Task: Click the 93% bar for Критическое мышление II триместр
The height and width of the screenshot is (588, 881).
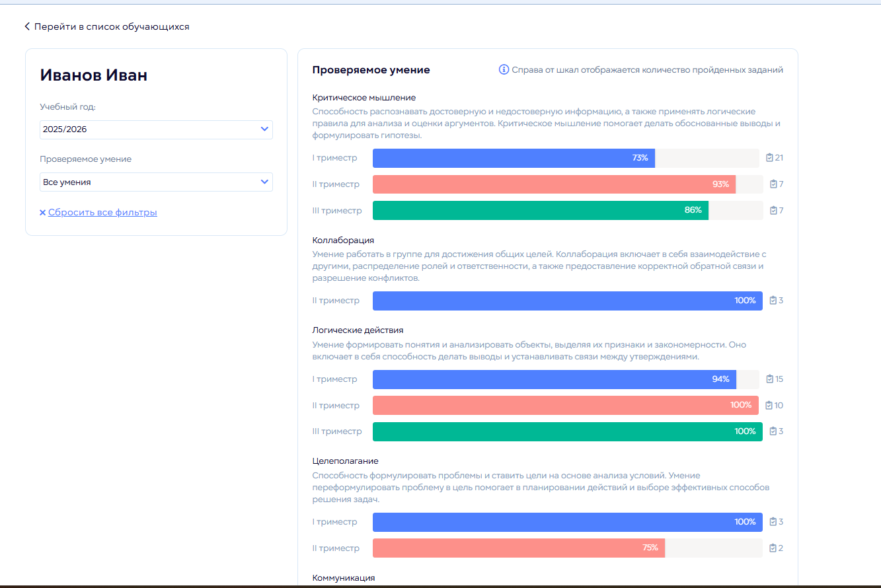Action: (554, 184)
